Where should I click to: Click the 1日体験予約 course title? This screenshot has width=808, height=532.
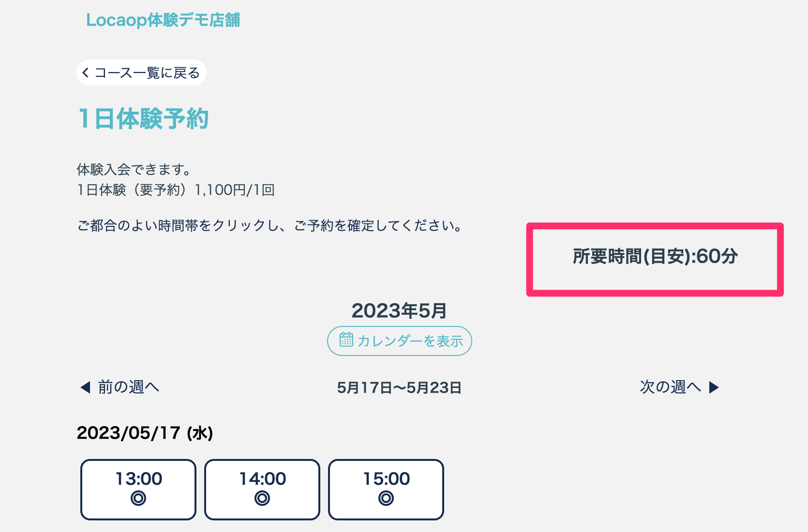click(143, 119)
